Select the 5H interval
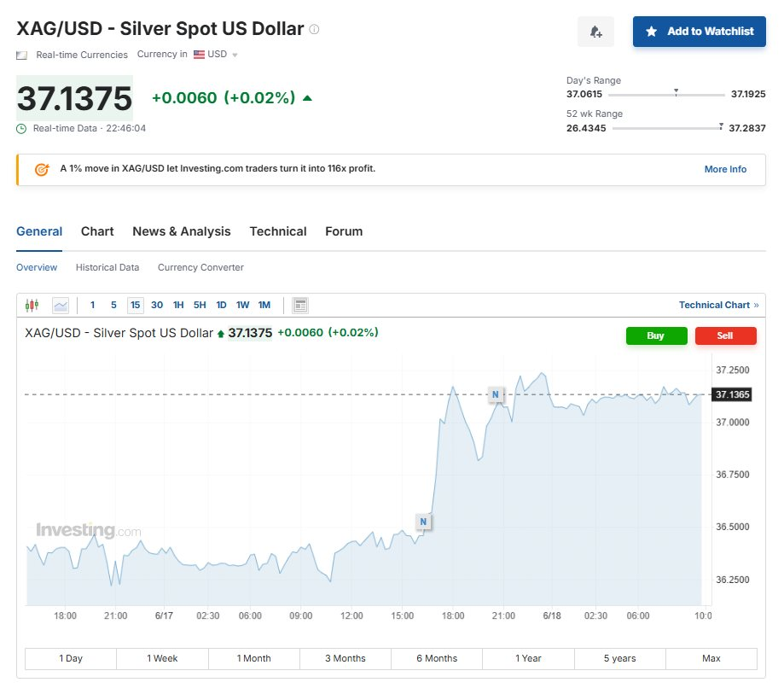This screenshot has height=694, width=784. (x=200, y=305)
